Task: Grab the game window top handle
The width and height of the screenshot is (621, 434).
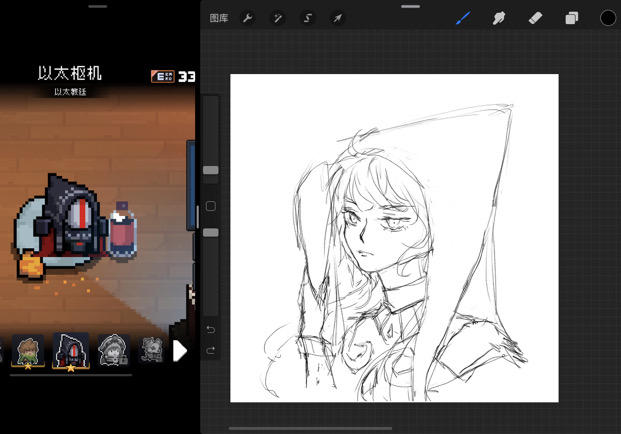Action: tap(98, 7)
